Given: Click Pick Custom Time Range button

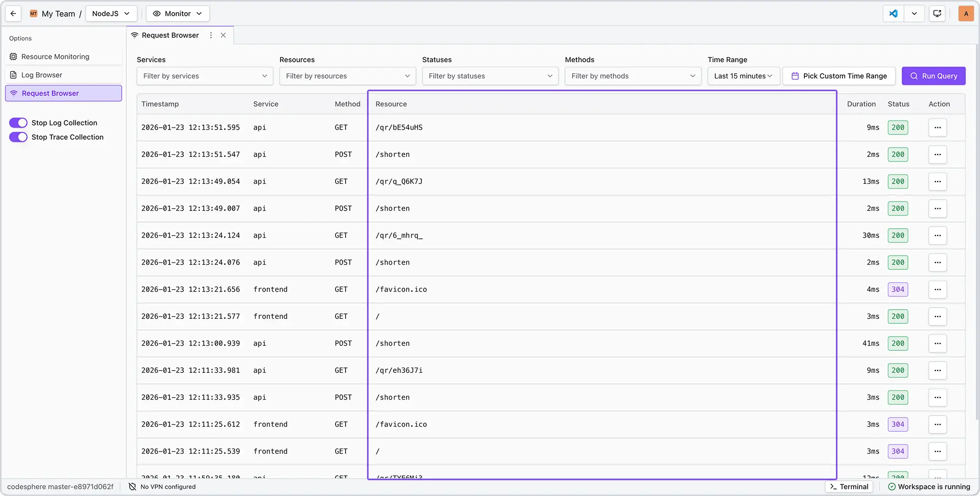Looking at the screenshot, I should point(838,76).
